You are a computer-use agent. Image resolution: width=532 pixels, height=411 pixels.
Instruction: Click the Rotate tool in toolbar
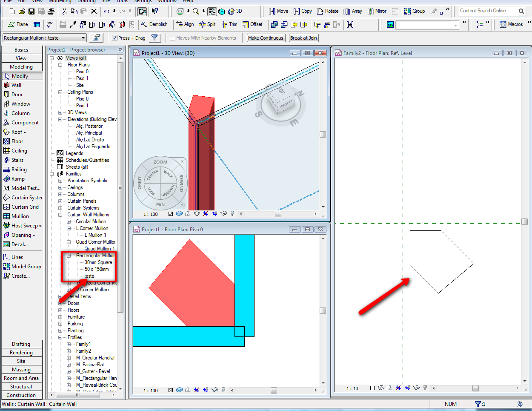coord(328,11)
